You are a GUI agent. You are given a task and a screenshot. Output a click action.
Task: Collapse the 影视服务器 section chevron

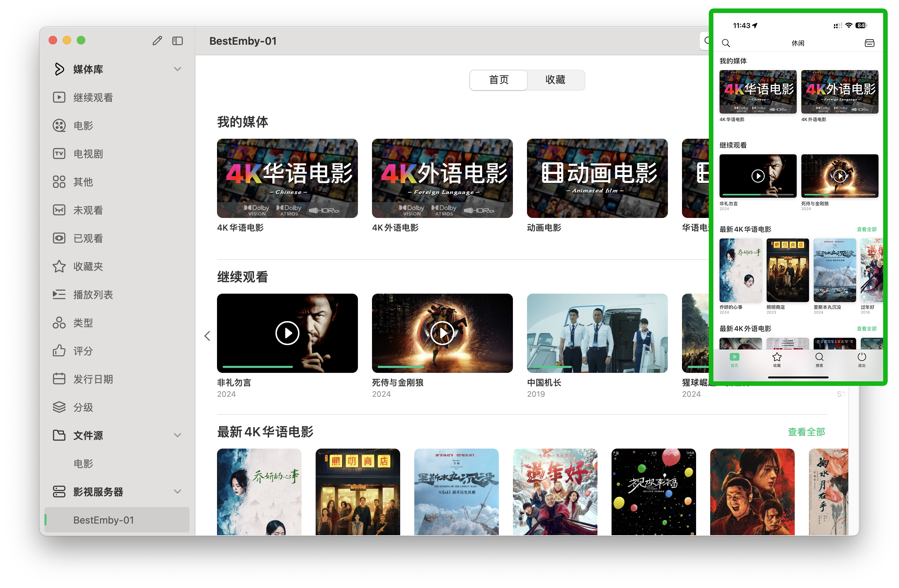pyautogui.click(x=177, y=492)
